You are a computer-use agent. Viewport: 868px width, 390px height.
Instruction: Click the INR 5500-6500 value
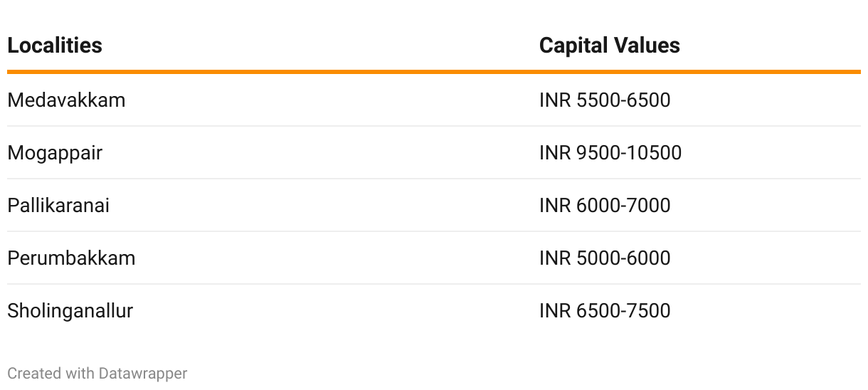click(604, 100)
